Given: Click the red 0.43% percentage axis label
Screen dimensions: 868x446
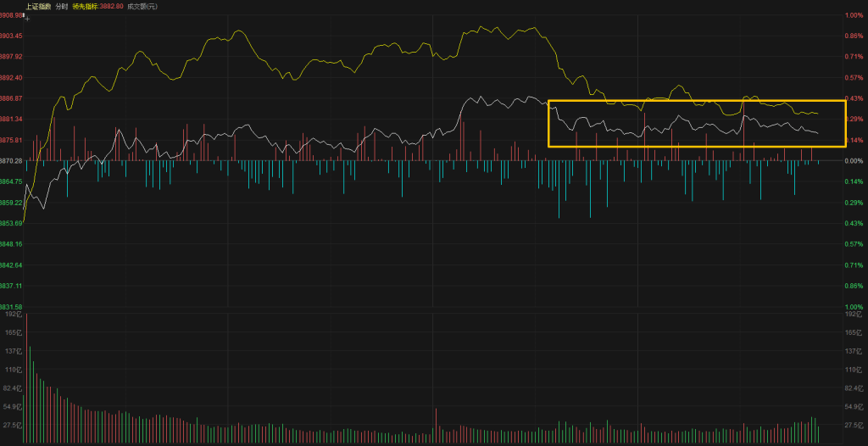Looking at the screenshot, I should click(853, 98).
